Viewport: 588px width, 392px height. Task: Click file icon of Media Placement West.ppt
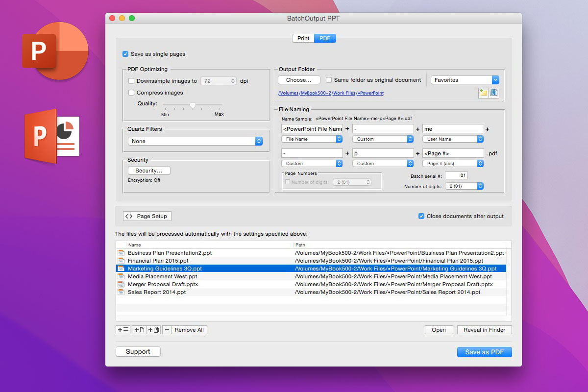point(121,276)
